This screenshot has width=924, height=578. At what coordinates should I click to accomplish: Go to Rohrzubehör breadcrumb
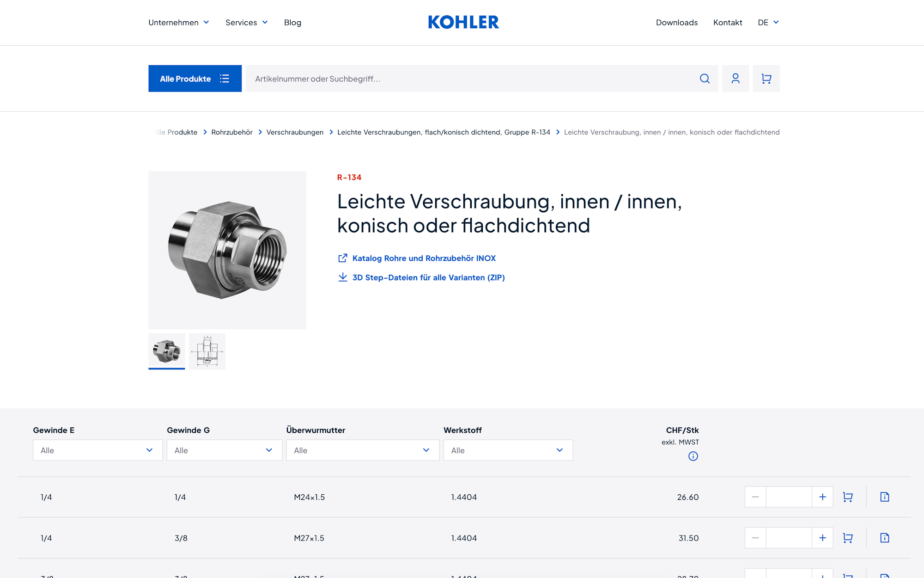coord(232,132)
